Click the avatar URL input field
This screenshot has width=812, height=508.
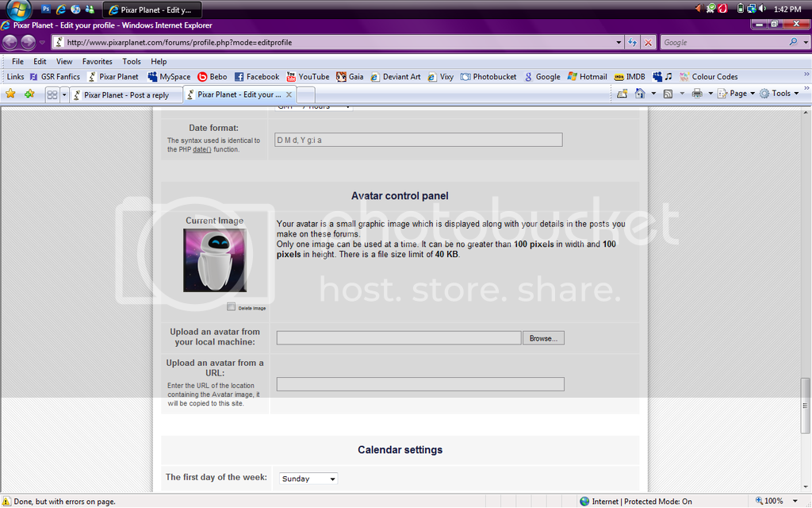(420, 384)
